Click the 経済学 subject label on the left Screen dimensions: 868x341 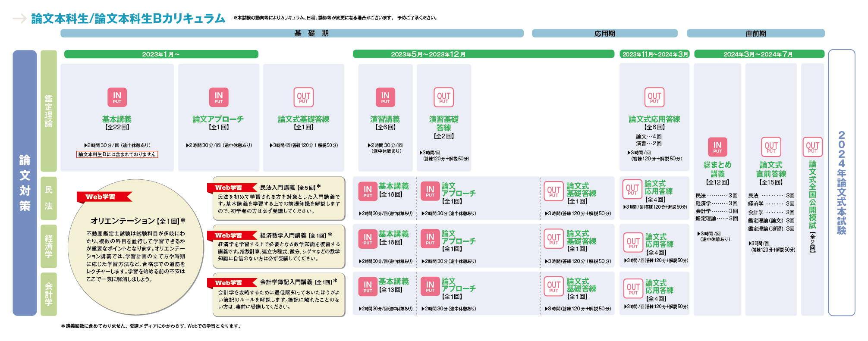(x=49, y=246)
